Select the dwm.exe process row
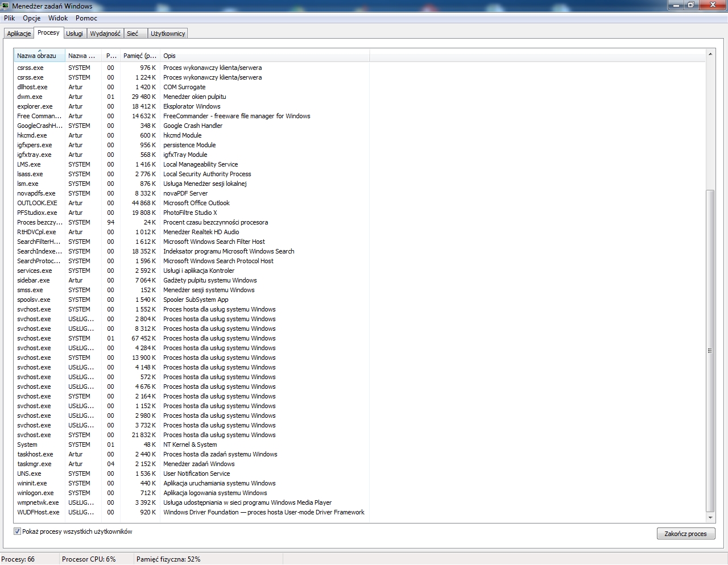 (192, 97)
